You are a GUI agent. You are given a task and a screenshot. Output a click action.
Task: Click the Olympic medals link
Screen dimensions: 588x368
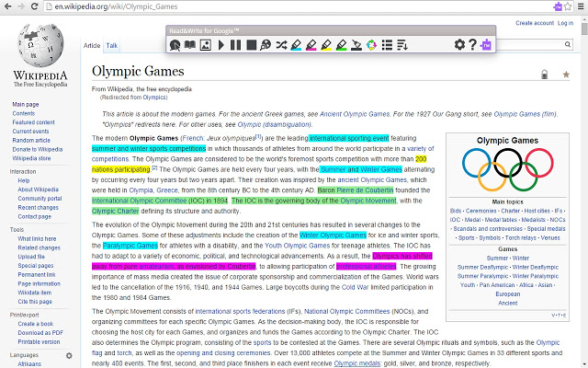point(357,363)
